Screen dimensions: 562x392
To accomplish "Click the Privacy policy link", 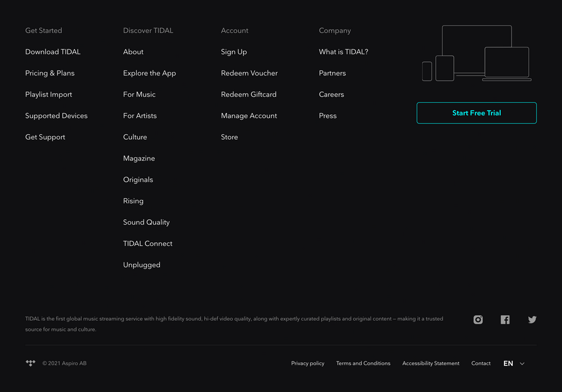I will pos(307,363).
